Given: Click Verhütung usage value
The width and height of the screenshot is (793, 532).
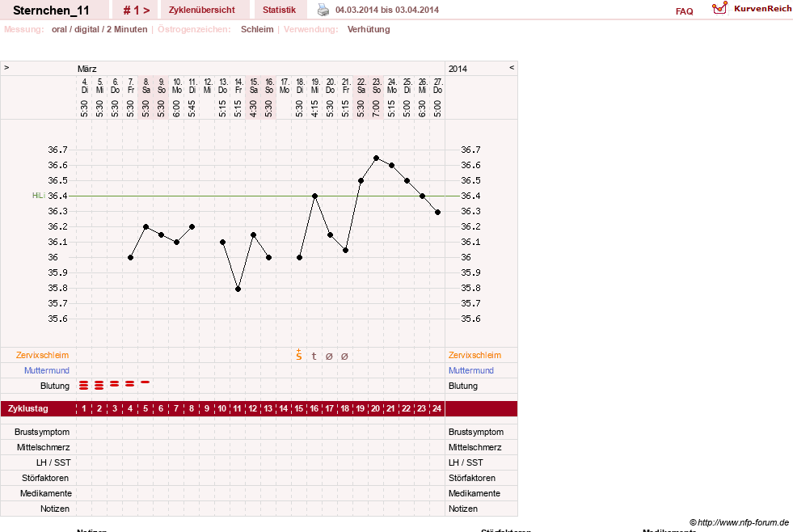Looking at the screenshot, I should click(x=369, y=29).
